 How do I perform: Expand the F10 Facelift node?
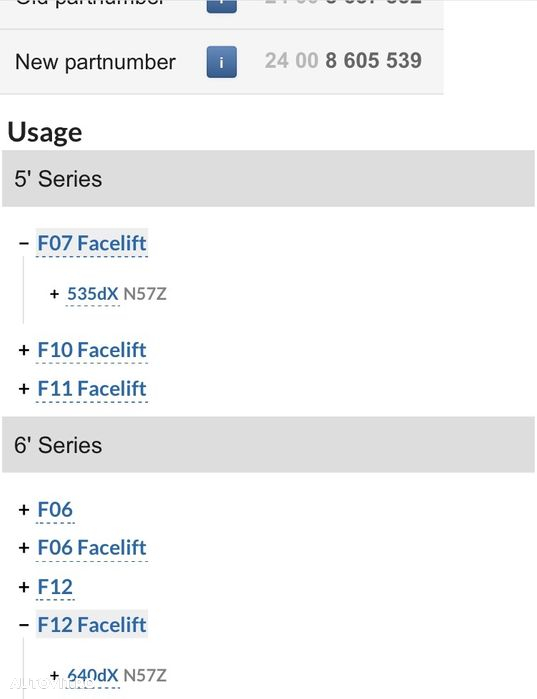(24, 350)
